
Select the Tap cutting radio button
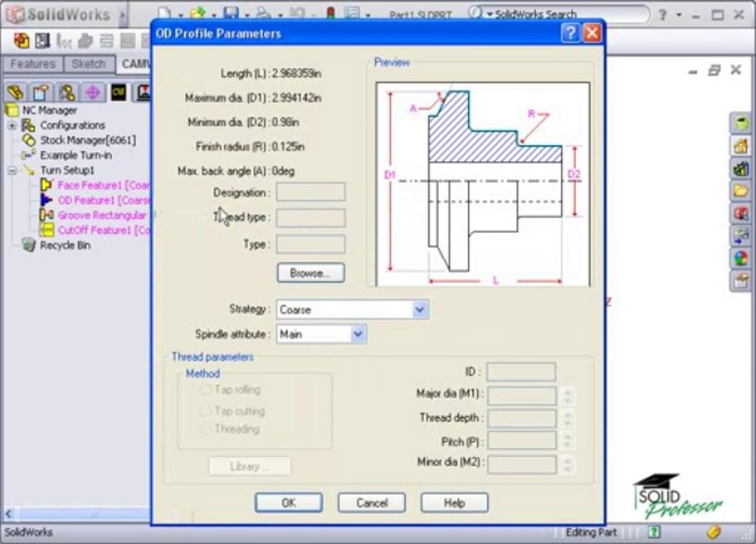click(x=206, y=410)
